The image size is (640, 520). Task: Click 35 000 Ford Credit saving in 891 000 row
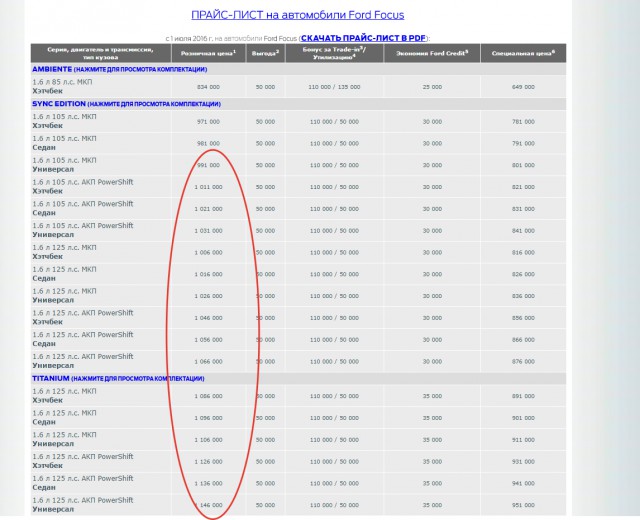432,396
